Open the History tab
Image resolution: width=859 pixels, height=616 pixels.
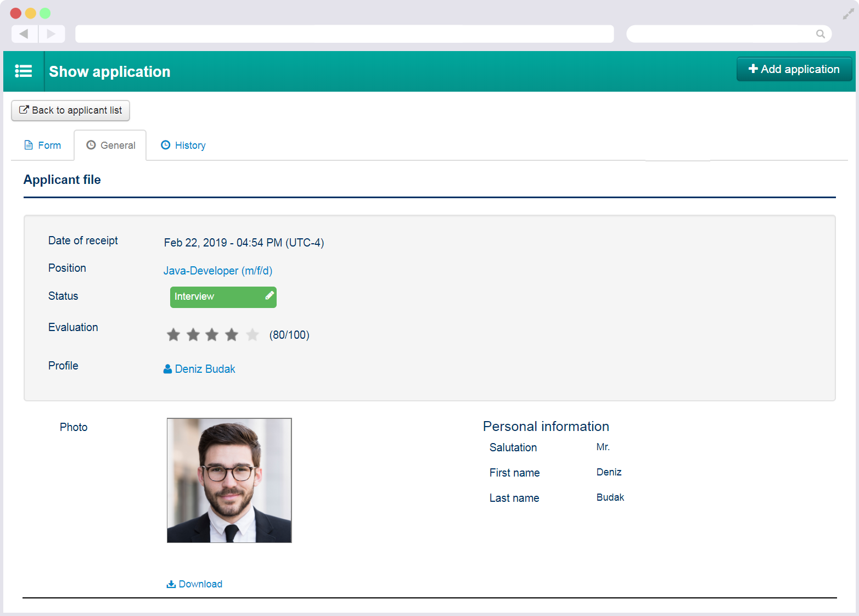point(183,145)
